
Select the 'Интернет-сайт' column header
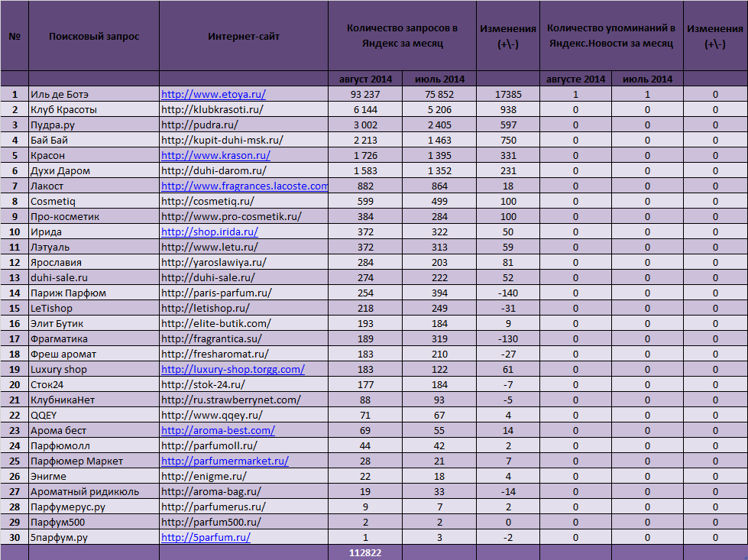pos(244,36)
